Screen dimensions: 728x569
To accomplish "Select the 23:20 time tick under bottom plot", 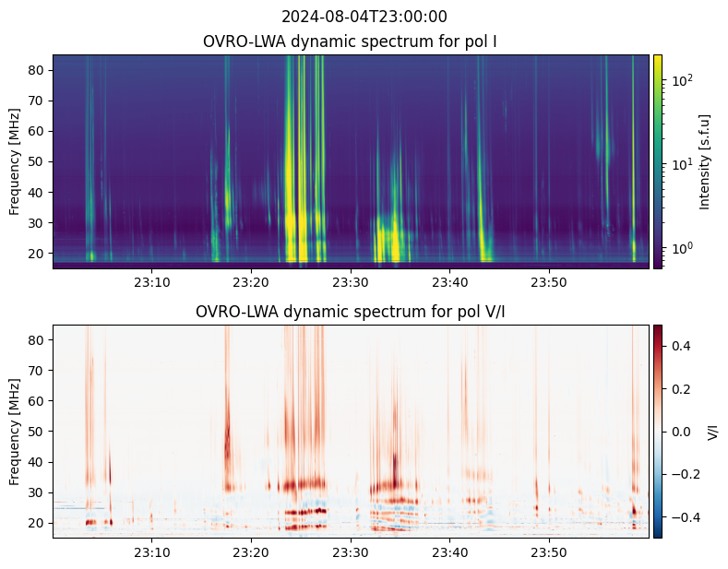I will [x=251, y=551].
